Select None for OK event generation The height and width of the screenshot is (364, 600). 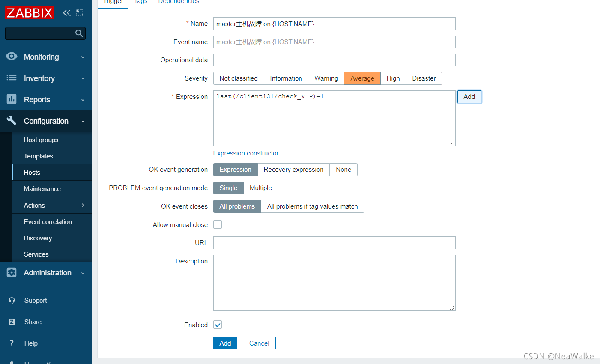click(343, 170)
